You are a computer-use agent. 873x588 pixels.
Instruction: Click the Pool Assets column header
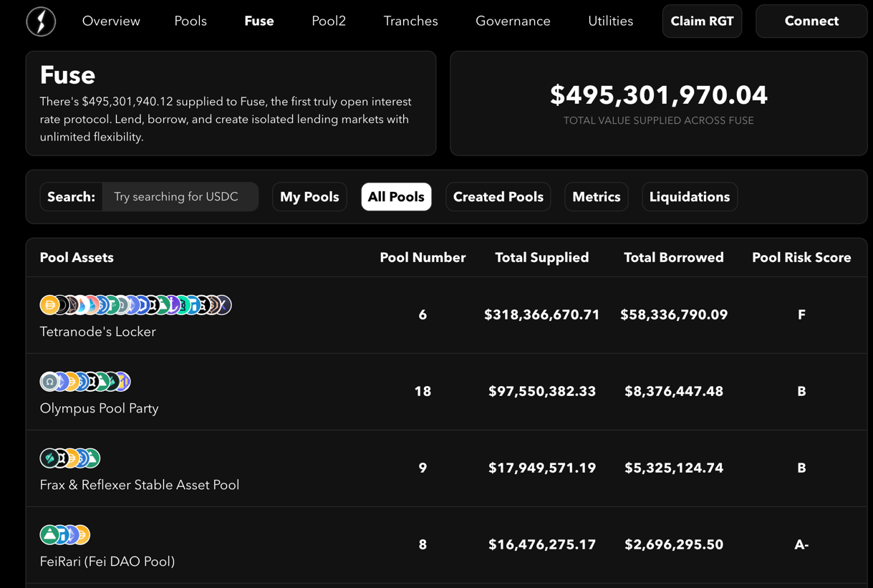(x=77, y=258)
